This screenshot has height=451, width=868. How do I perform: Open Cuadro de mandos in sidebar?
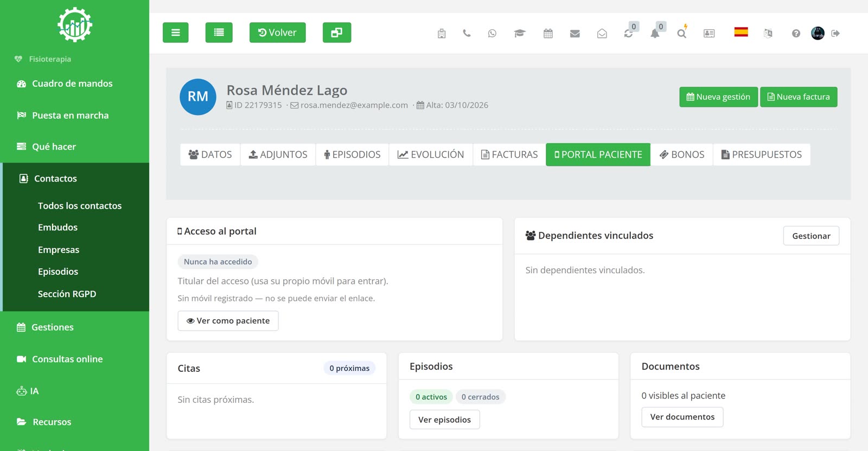tap(72, 83)
